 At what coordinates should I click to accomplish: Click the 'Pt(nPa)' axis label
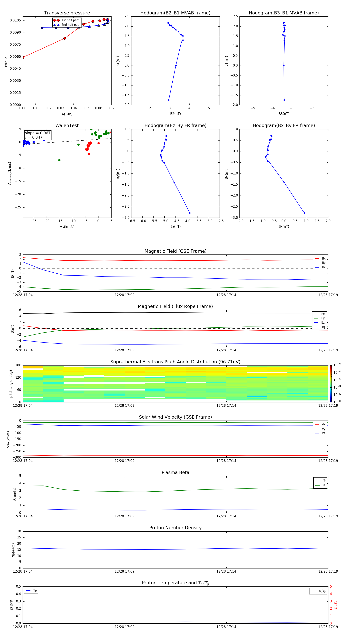point(6,61)
